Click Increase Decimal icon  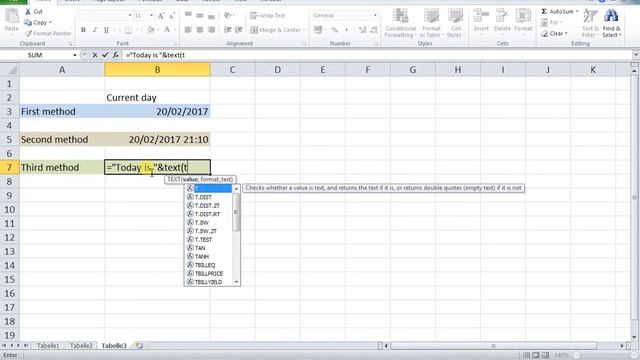click(362, 30)
